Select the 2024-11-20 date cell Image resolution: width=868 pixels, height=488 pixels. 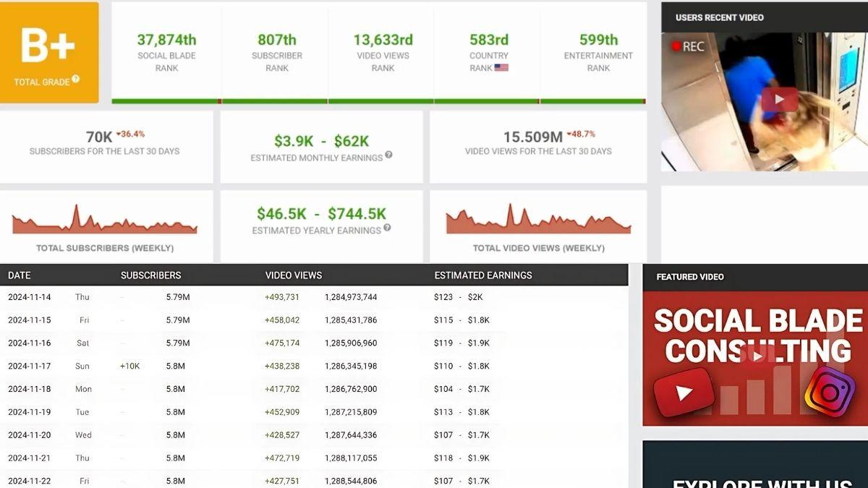pos(30,435)
